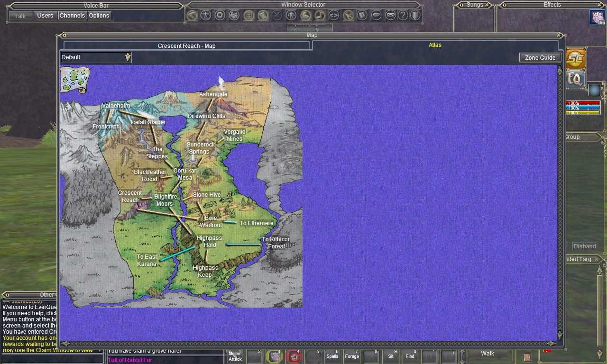Viewport: 607px width, 364px height.
Task: Click hotbar slot 3 armor icon
Action: pyautogui.click(x=274, y=356)
